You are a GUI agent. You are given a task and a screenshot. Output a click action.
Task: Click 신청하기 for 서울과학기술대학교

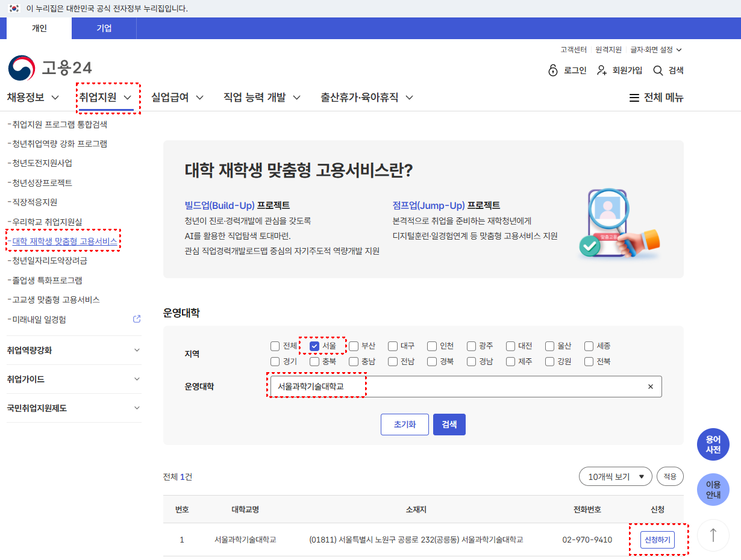click(x=657, y=540)
